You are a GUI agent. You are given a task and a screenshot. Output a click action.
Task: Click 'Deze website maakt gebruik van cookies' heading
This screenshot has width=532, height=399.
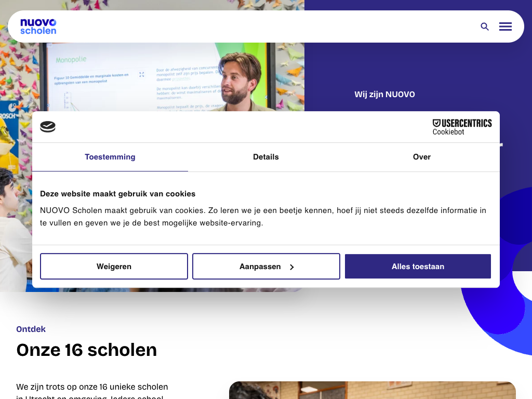pyautogui.click(x=118, y=194)
